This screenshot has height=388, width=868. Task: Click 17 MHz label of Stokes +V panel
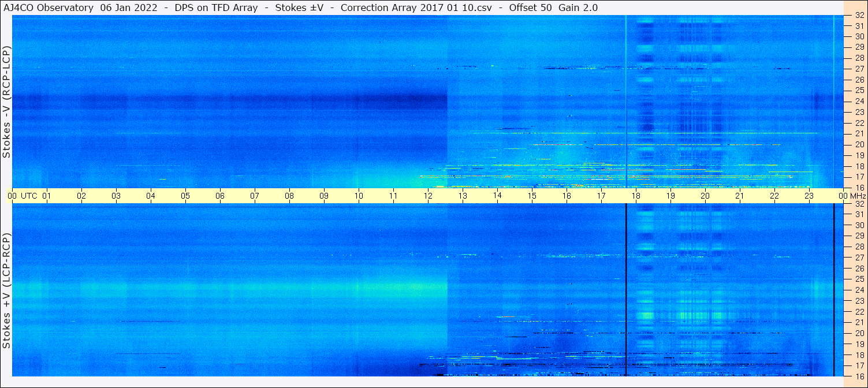pos(859,365)
